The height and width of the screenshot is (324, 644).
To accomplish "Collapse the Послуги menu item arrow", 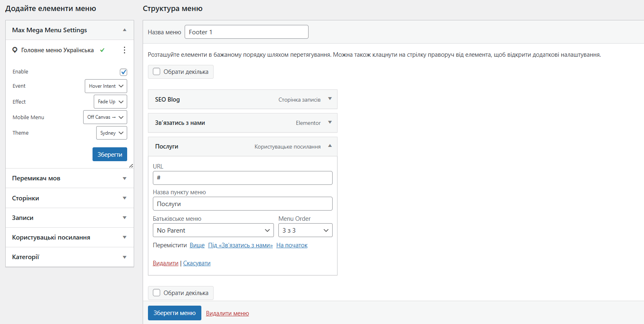I will (330, 146).
